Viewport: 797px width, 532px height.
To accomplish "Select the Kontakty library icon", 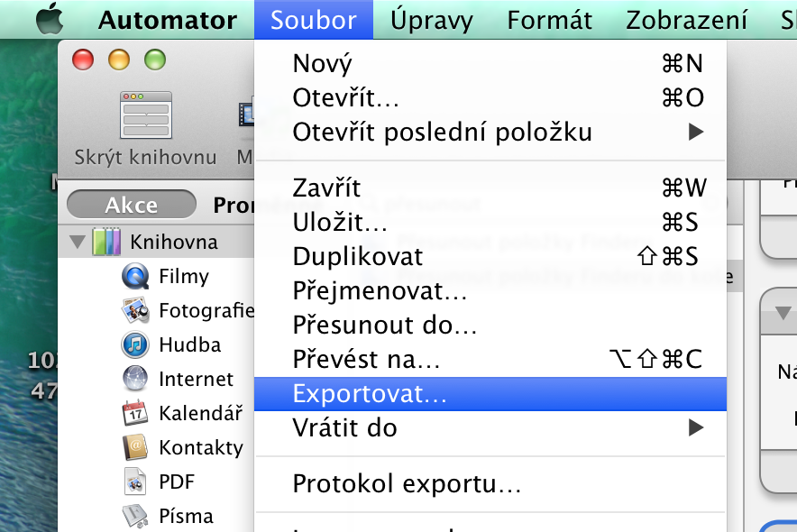I will pyautogui.click(x=135, y=447).
